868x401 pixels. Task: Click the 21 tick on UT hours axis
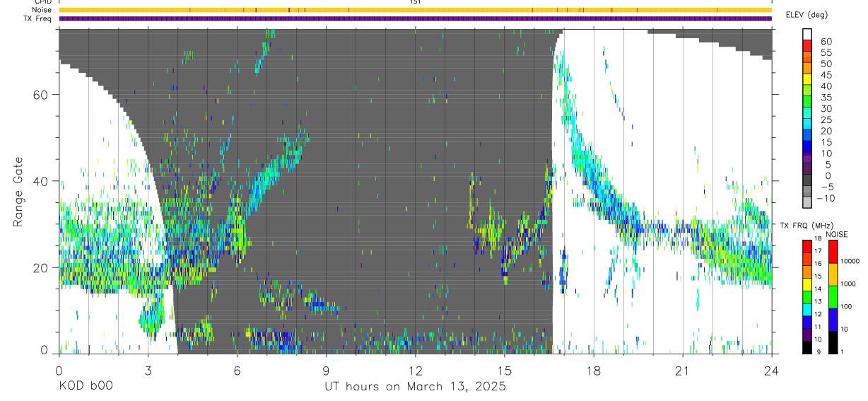[x=682, y=370]
